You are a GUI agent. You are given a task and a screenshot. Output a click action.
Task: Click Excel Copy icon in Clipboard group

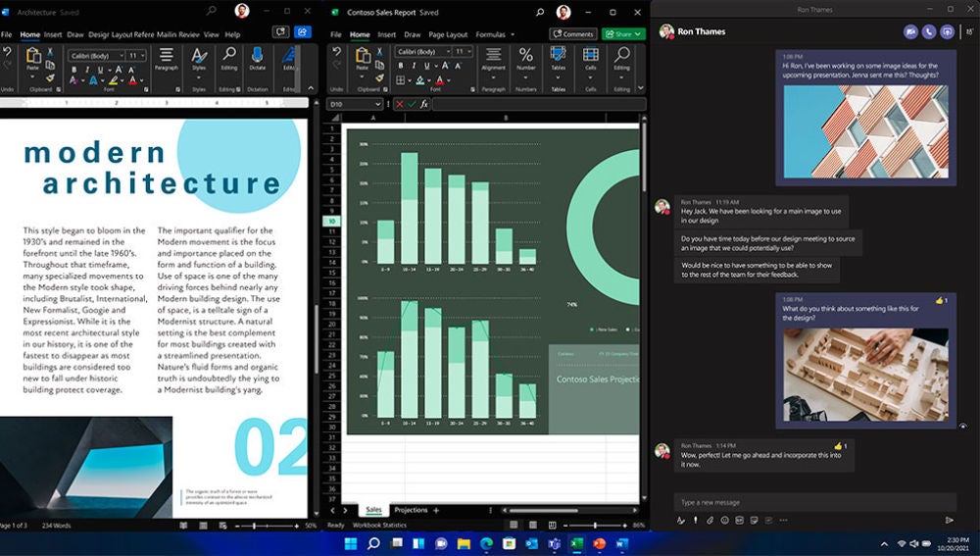click(379, 65)
